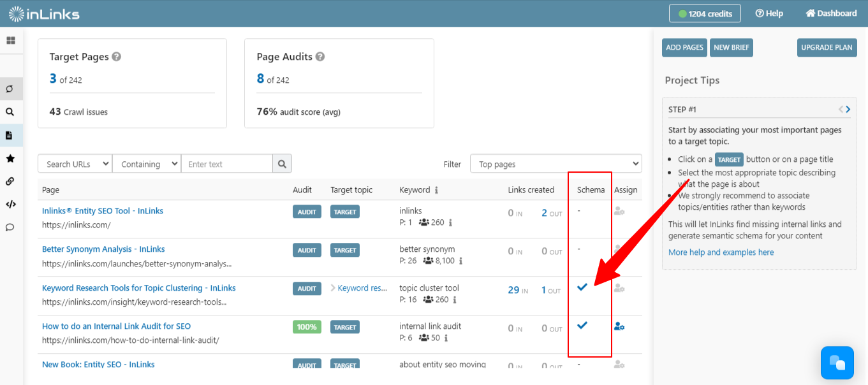Open Keyword Research Tools for Topic Clustering link
The height and width of the screenshot is (385, 868).
[x=139, y=288]
